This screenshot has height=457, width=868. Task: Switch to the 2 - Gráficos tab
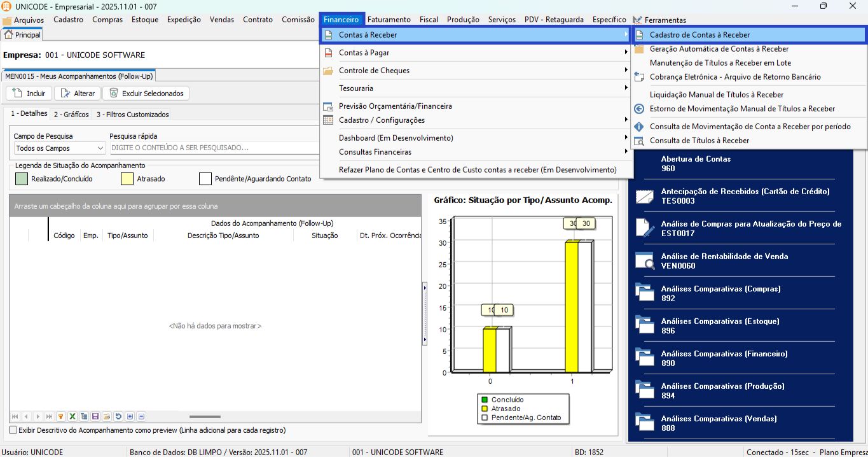point(71,115)
